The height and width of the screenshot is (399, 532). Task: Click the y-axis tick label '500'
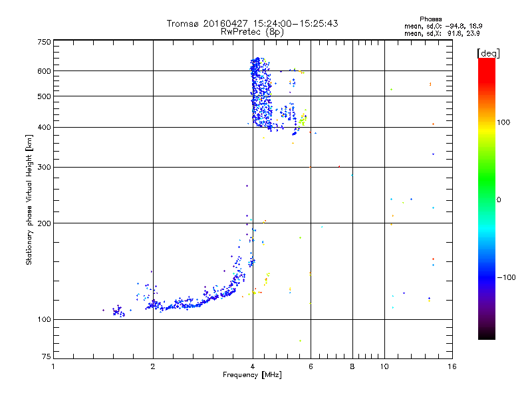coord(45,96)
